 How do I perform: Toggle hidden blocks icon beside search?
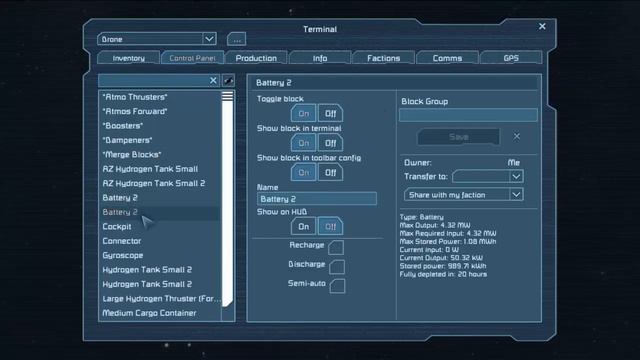click(x=229, y=80)
